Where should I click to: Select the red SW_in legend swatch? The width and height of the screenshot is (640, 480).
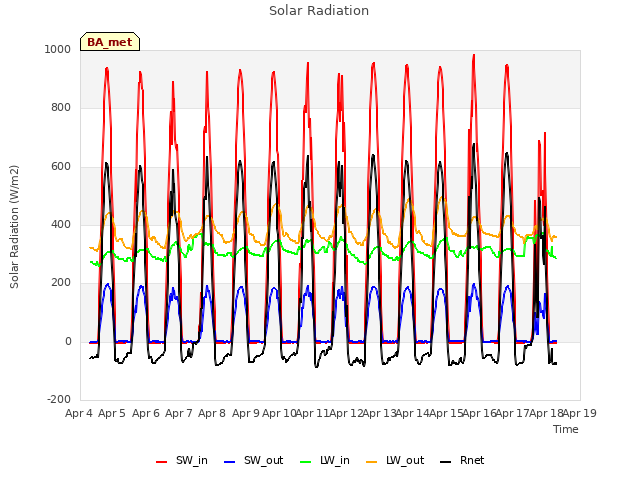click(162, 462)
